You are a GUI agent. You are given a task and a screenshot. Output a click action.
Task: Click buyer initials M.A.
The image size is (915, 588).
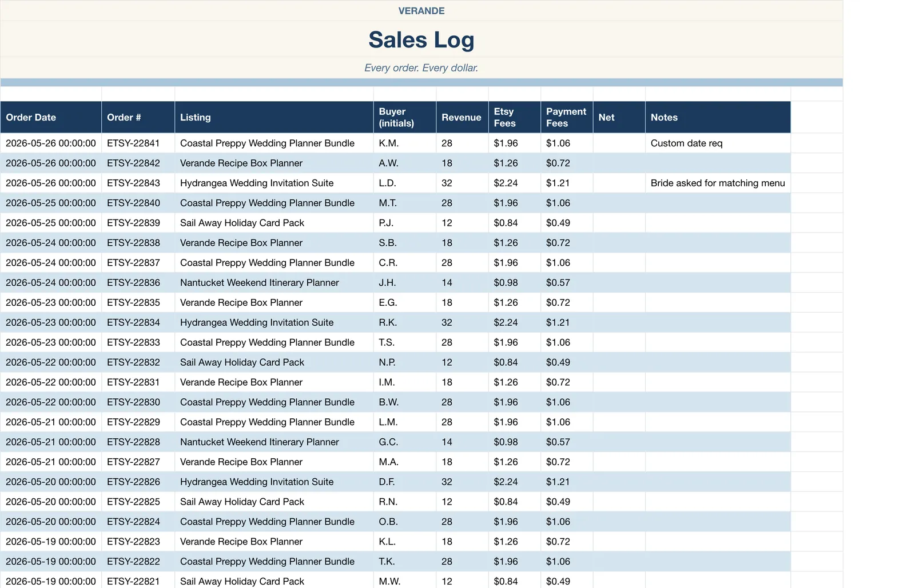coord(405,462)
